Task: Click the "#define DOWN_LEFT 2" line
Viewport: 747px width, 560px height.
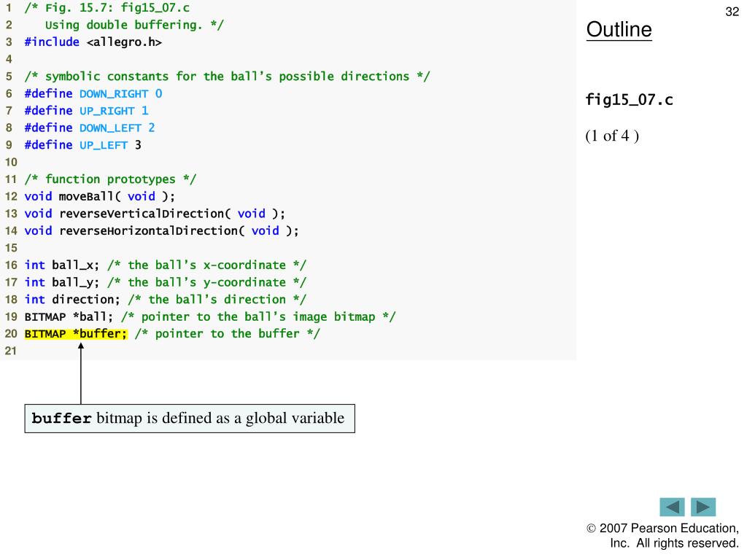Action: tap(90, 128)
